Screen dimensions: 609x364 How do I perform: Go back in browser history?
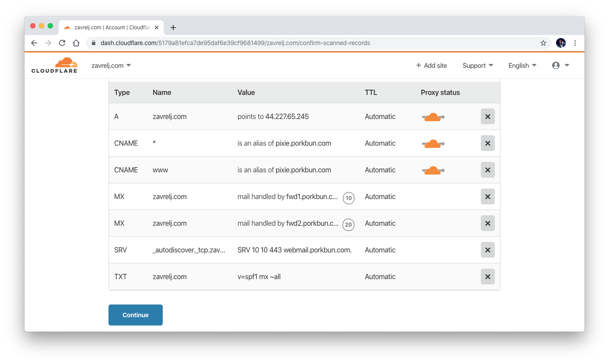[x=34, y=43]
